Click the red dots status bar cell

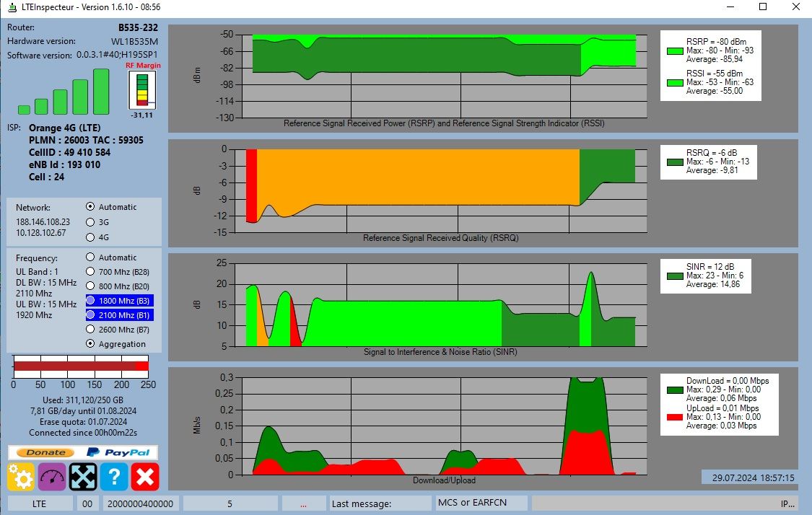(303, 503)
